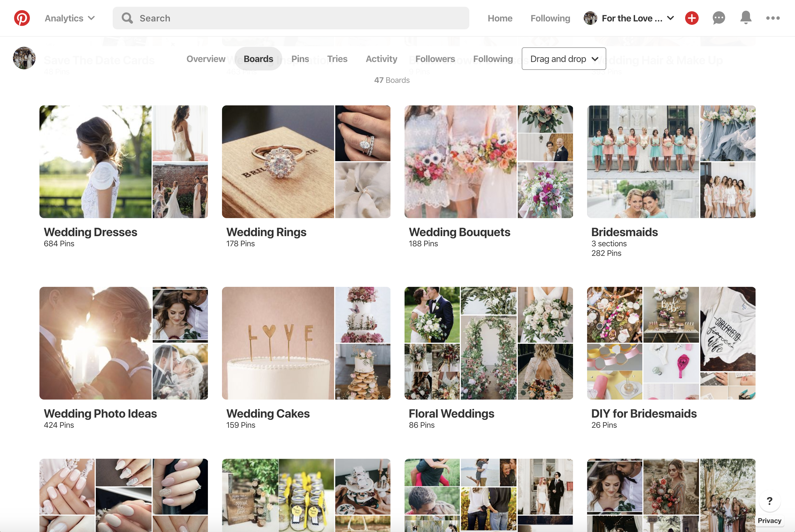The height and width of the screenshot is (532, 795).
Task: Click the red plus create icon
Action: click(692, 18)
